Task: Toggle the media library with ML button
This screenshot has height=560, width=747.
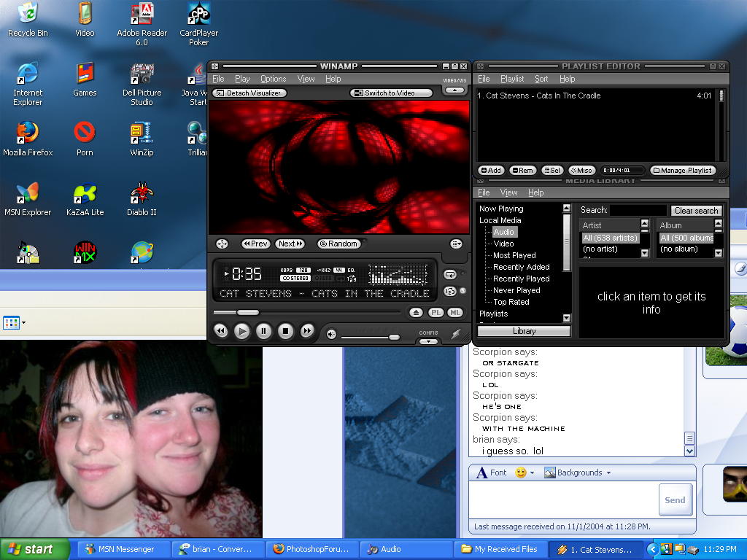Action: [454, 313]
